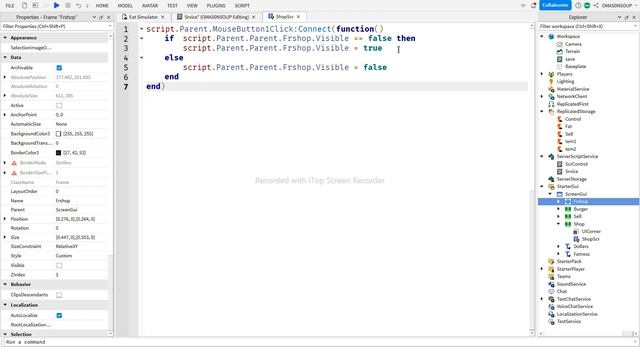Click the SrvControl script icon
The height and width of the screenshot is (360, 640).
pos(560,164)
